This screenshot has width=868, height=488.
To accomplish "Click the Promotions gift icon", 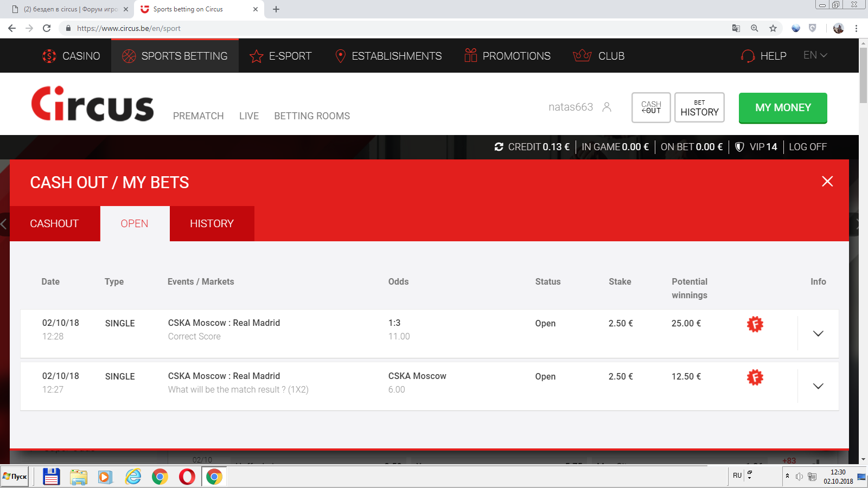I will pos(470,55).
